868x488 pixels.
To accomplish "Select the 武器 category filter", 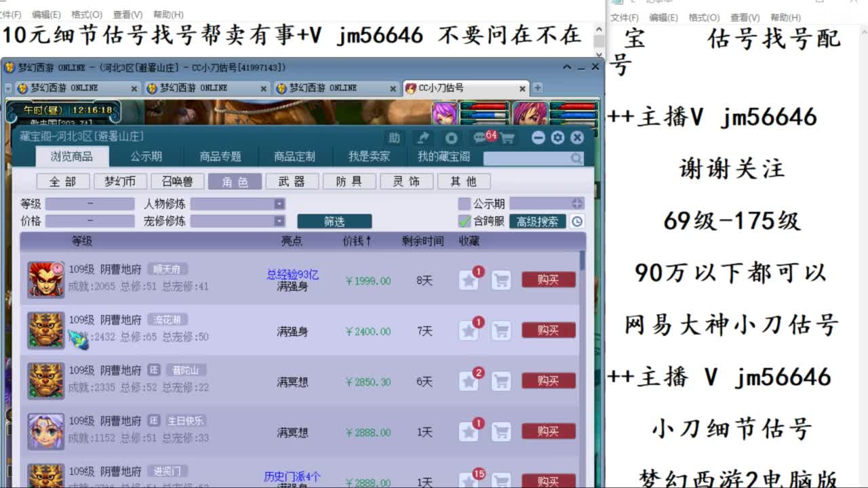I will (x=292, y=182).
